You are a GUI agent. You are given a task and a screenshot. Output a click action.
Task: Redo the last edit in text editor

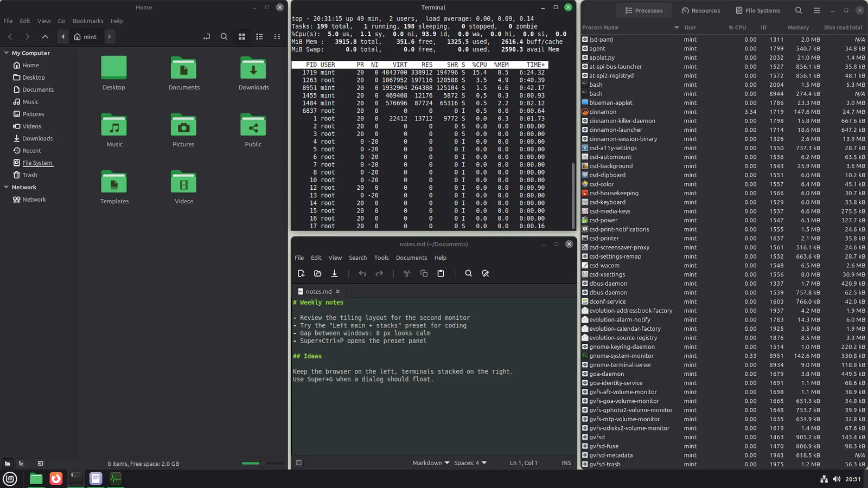click(379, 274)
